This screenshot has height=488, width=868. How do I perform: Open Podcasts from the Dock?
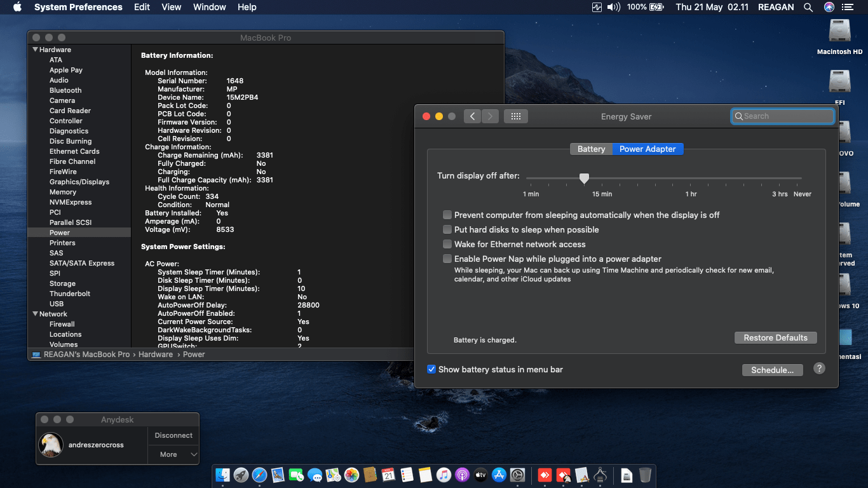(x=462, y=475)
